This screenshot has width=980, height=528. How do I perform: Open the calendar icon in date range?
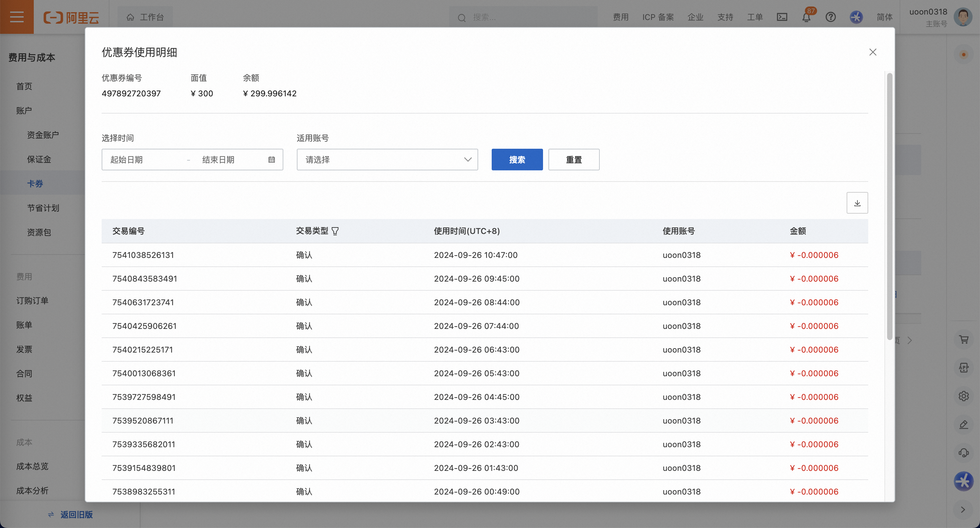pyautogui.click(x=272, y=160)
